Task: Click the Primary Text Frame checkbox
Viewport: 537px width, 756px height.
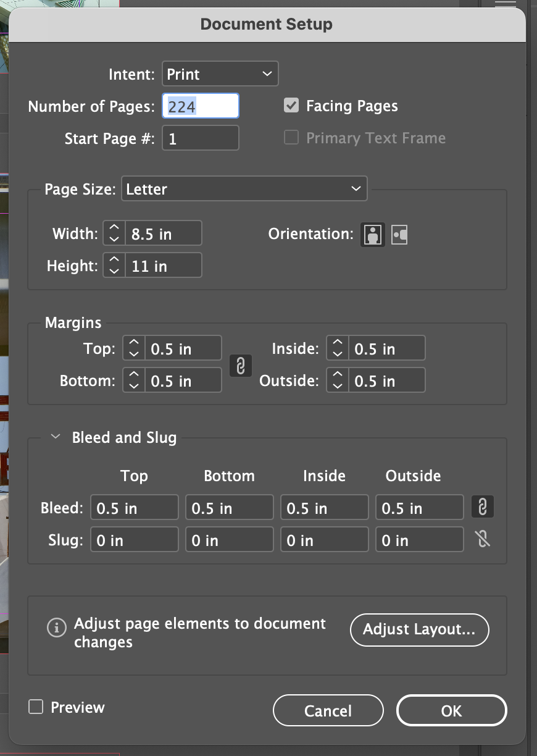Action: click(291, 137)
